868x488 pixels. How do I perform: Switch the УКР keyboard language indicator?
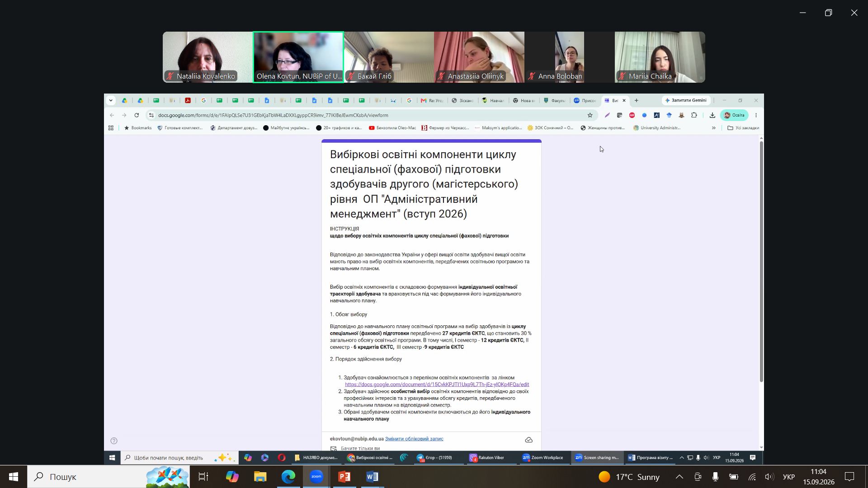point(788,477)
